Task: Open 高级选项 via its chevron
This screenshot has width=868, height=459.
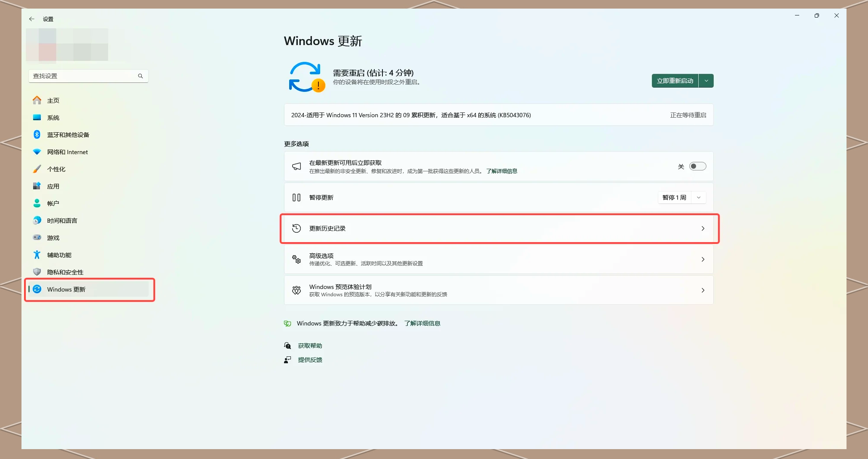Action: point(703,259)
